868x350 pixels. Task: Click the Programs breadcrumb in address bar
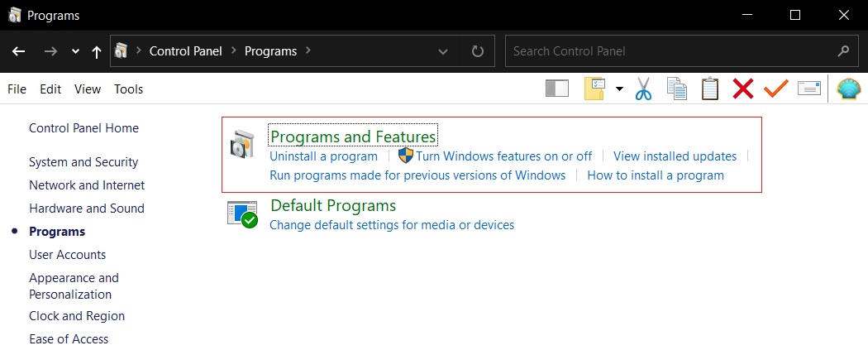click(x=270, y=51)
